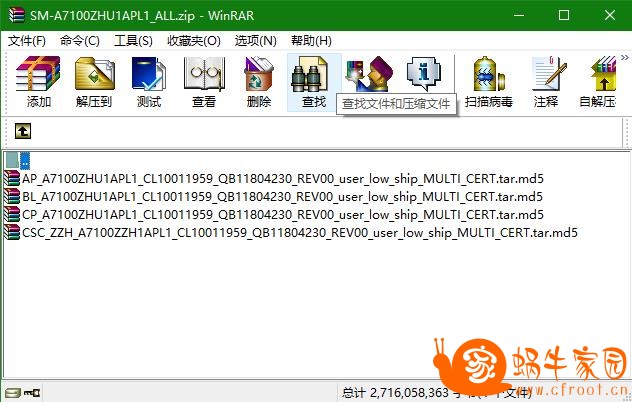The width and height of the screenshot is (632, 402).
Task: Click the key icon in status bar
Action: click(31, 392)
